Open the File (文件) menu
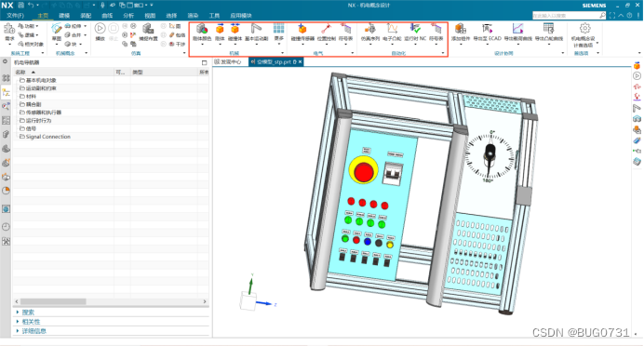This screenshot has height=346, width=644. point(16,16)
